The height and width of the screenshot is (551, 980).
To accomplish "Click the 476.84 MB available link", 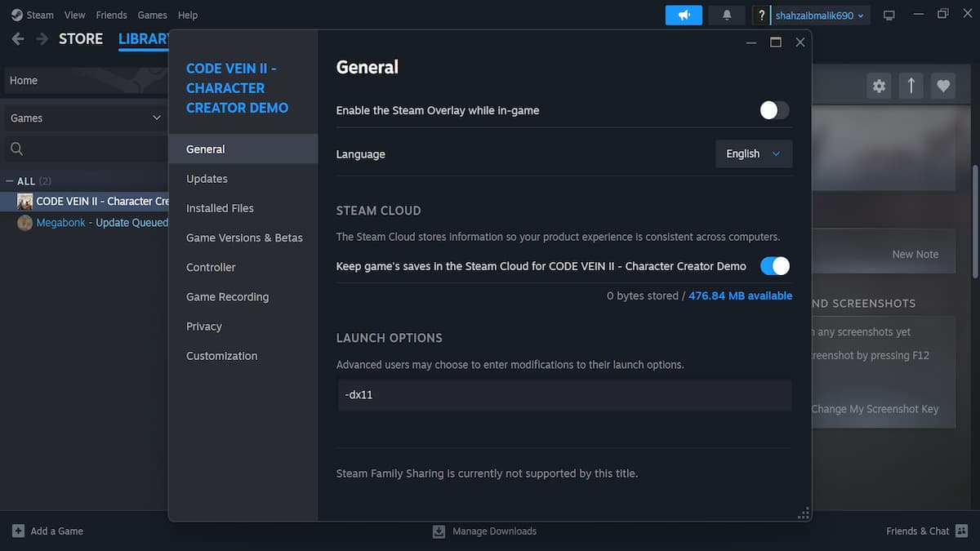I will click(740, 295).
